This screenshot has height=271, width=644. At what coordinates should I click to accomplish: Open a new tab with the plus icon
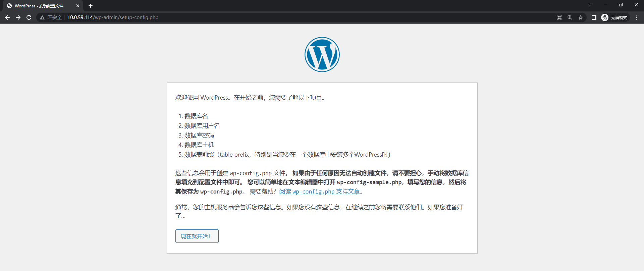(91, 6)
